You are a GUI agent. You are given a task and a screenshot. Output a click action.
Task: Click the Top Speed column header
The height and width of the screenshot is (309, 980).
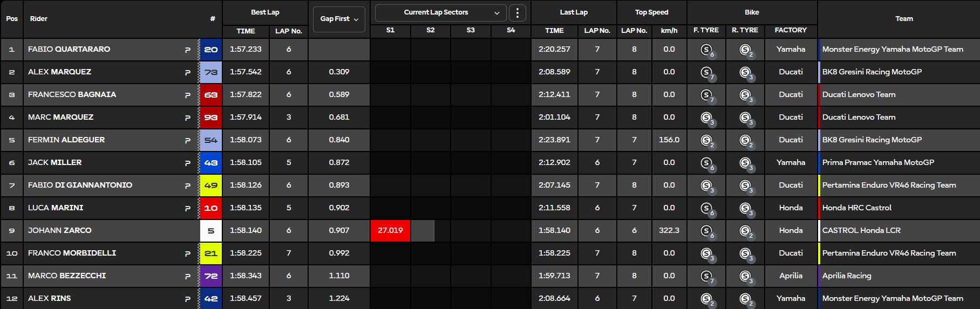pyautogui.click(x=651, y=12)
